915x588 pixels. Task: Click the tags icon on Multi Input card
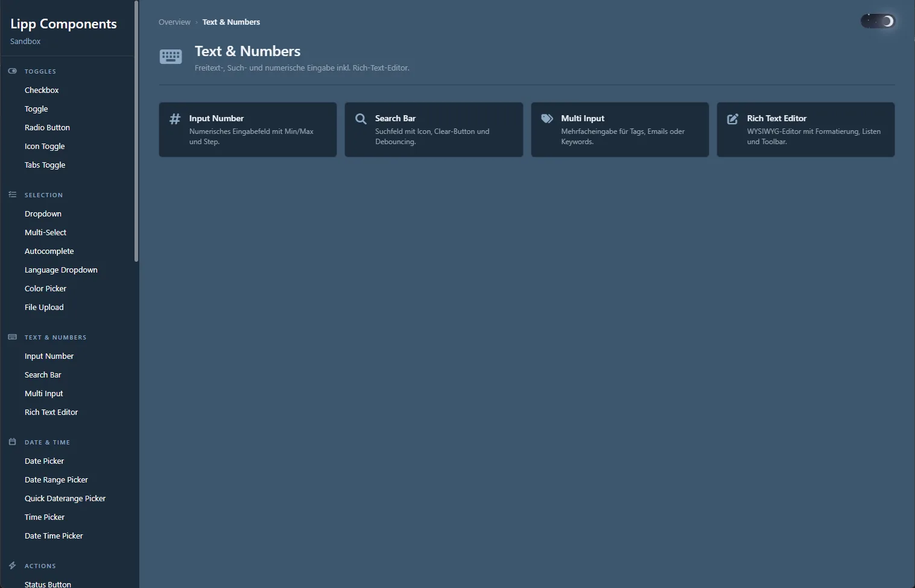point(547,119)
